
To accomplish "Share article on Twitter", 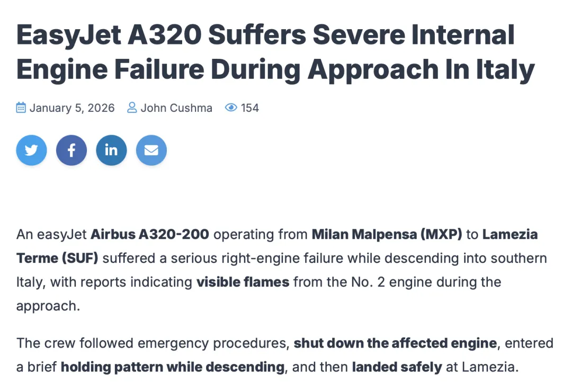I will click(31, 150).
